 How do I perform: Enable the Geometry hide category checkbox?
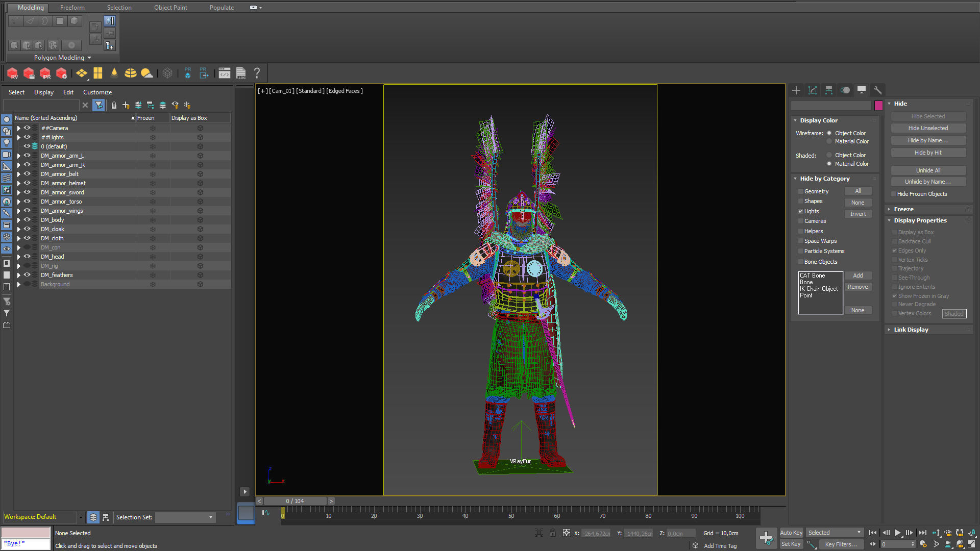801,192
